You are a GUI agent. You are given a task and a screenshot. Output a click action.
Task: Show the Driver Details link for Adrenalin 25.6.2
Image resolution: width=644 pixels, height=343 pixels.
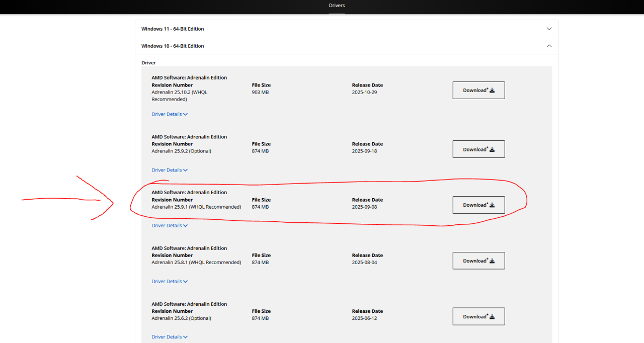[x=167, y=337]
